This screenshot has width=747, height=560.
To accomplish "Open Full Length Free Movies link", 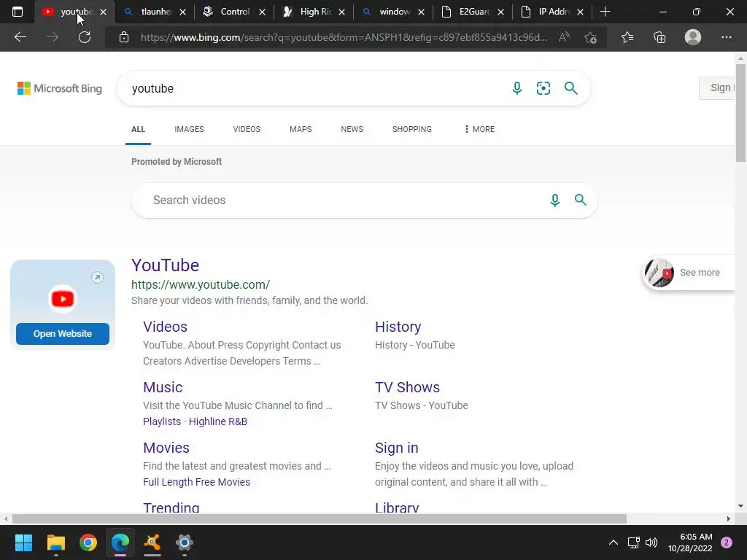I will point(196,482).
